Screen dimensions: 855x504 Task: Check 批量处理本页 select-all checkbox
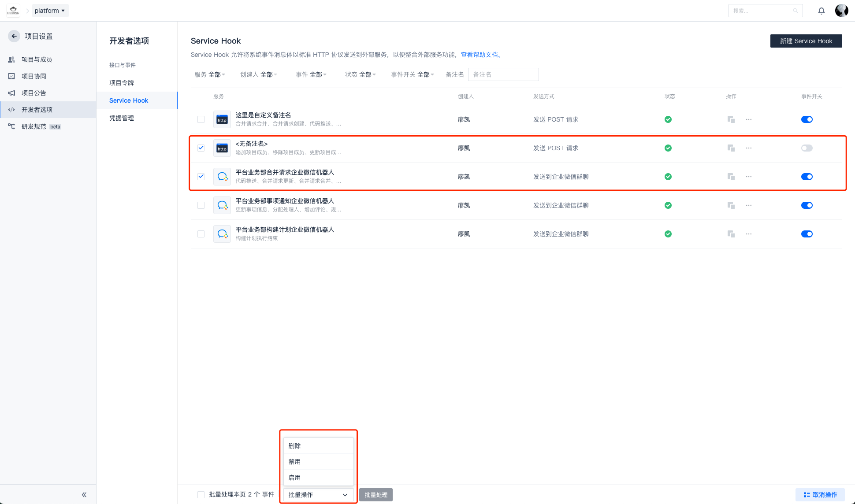[x=201, y=495]
